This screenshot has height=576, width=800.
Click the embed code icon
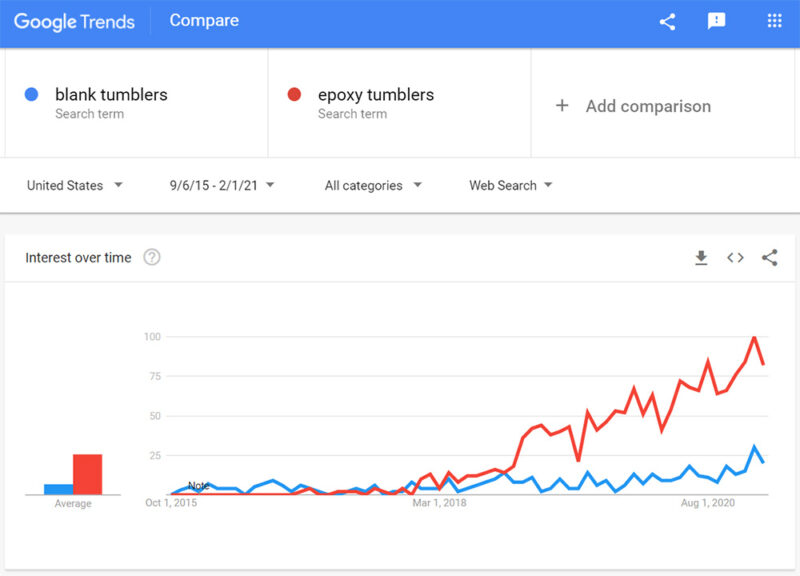(x=735, y=258)
